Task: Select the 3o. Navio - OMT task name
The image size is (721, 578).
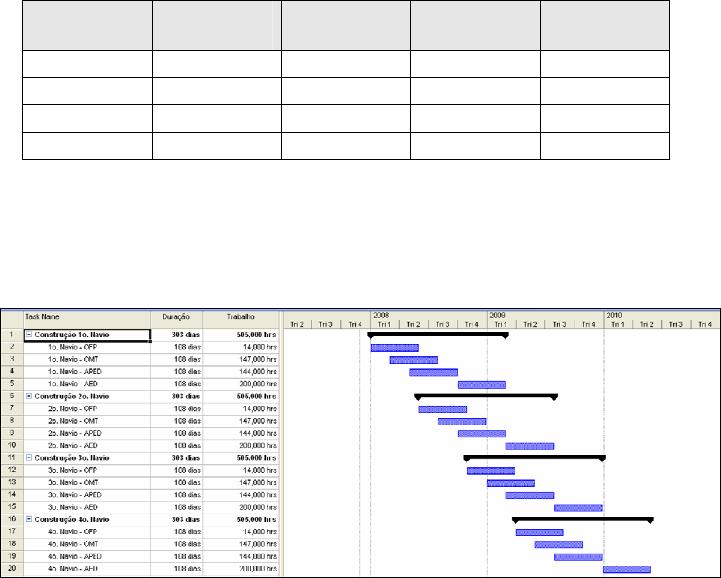Action: click(71, 482)
